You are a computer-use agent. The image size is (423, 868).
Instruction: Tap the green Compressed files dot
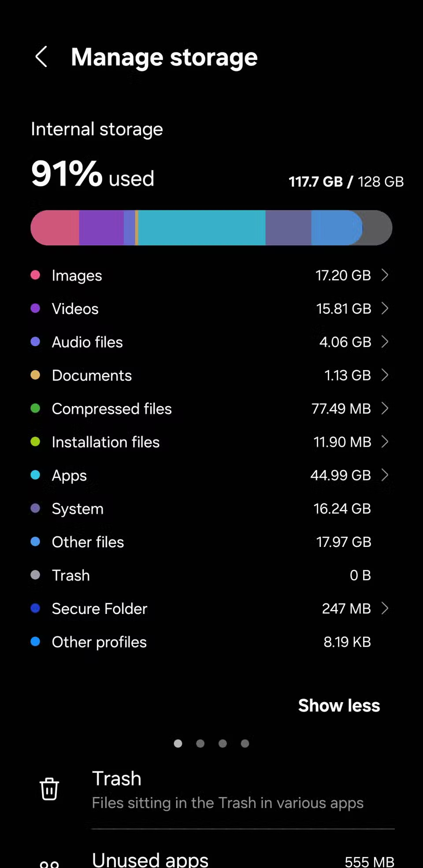[35, 408]
